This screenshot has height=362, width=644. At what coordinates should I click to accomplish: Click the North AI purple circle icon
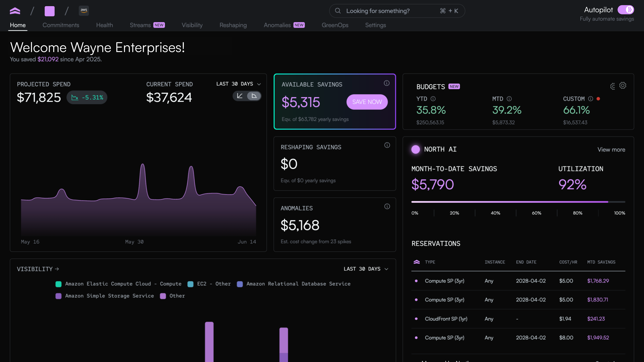pos(416,149)
